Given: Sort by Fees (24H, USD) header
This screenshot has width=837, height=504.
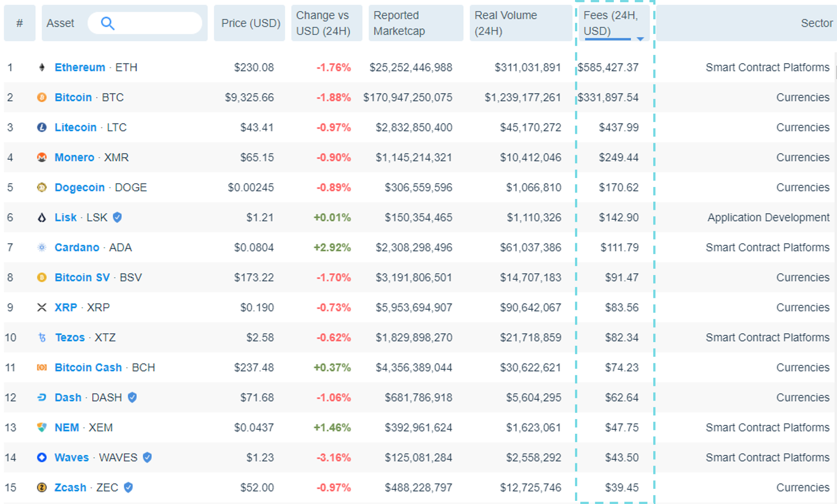Looking at the screenshot, I should (614, 23).
